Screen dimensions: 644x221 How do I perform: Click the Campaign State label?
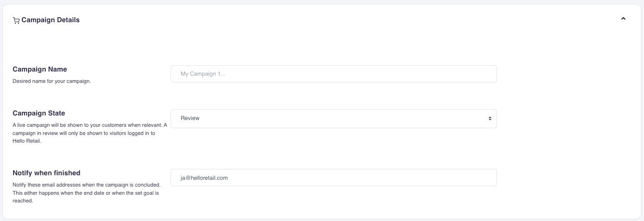click(39, 113)
